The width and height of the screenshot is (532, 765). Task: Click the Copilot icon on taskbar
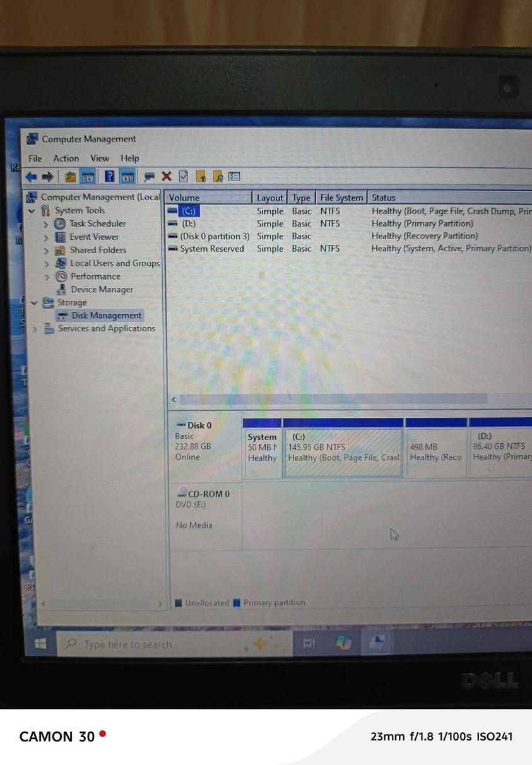(344, 643)
